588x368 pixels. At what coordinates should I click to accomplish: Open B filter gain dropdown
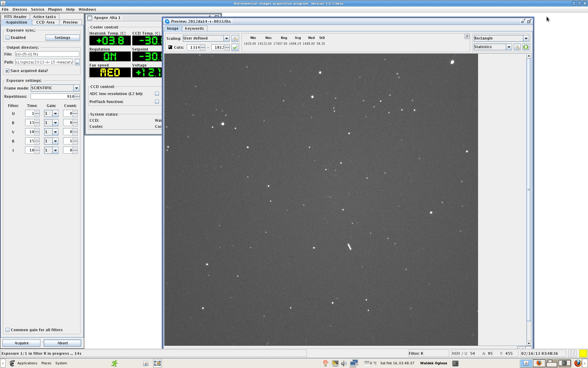55,123
